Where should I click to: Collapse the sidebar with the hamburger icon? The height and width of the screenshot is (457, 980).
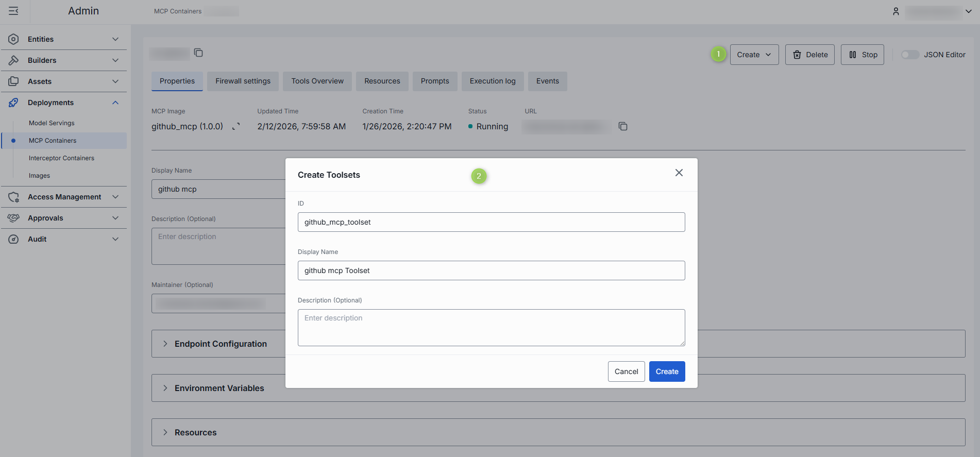(x=14, y=11)
